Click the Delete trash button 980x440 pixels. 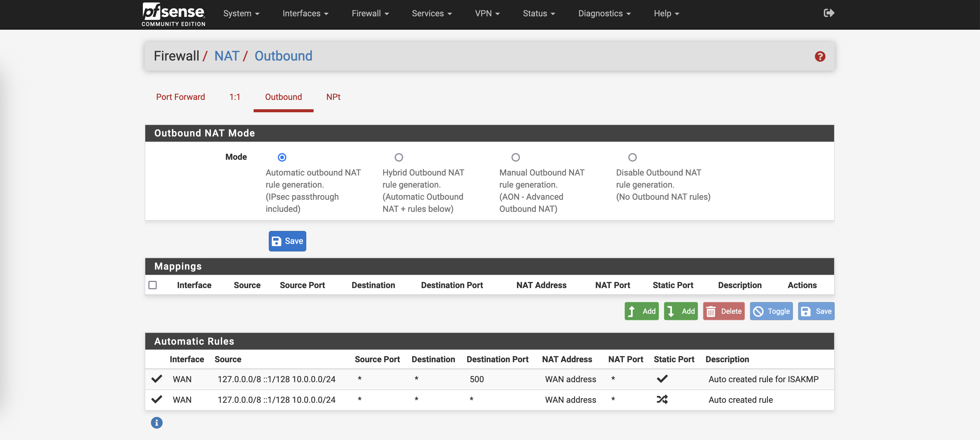[x=724, y=311]
